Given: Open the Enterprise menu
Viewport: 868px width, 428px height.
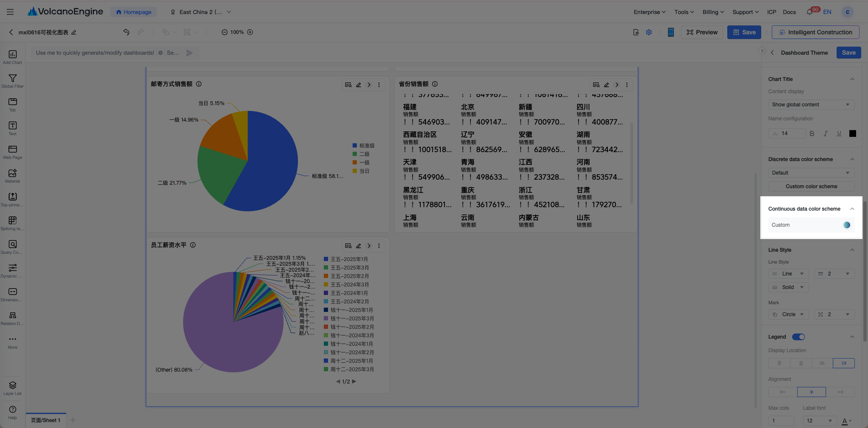Looking at the screenshot, I should pos(649,12).
